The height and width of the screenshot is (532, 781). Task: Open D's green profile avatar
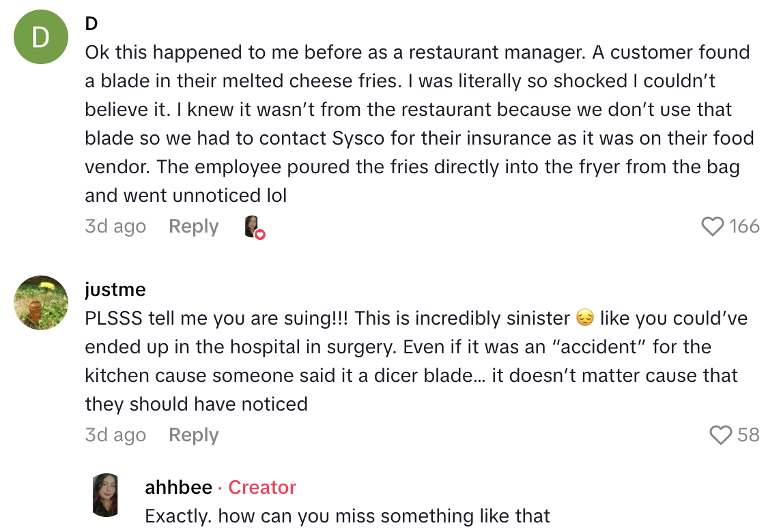tap(41, 37)
